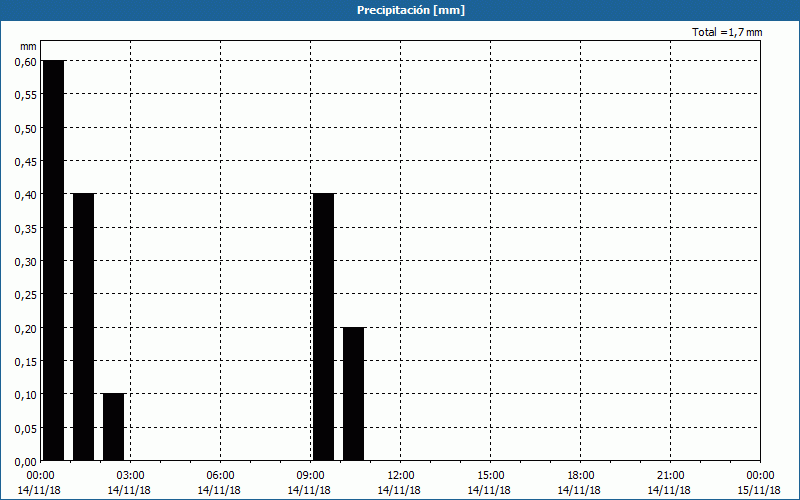Image resolution: width=800 pixels, height=500 pixels.
Task: Click the 18:00 time axis label
Action: [x=581, y=476]
